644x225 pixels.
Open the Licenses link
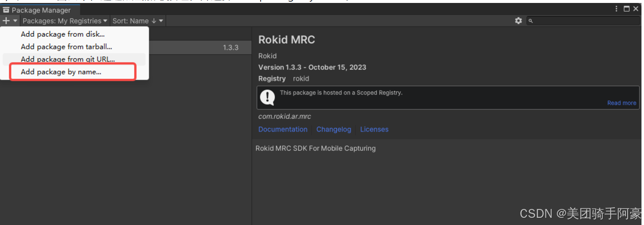[374, 129]
